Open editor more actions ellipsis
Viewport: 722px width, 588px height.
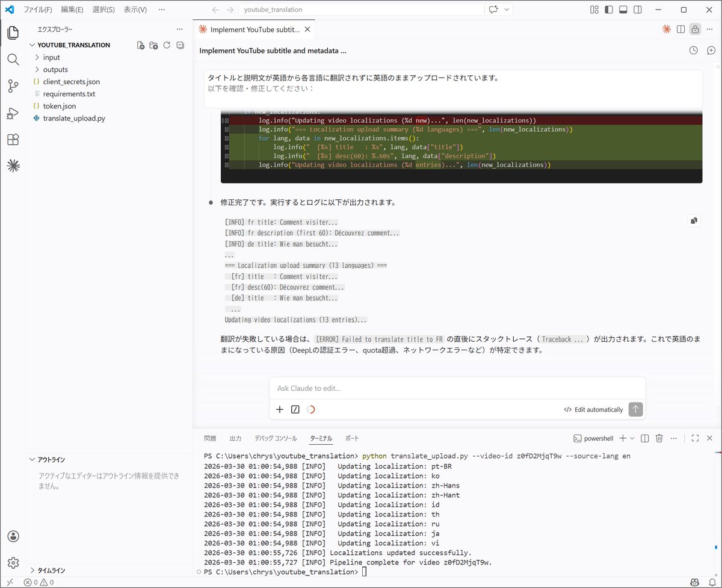710,29
